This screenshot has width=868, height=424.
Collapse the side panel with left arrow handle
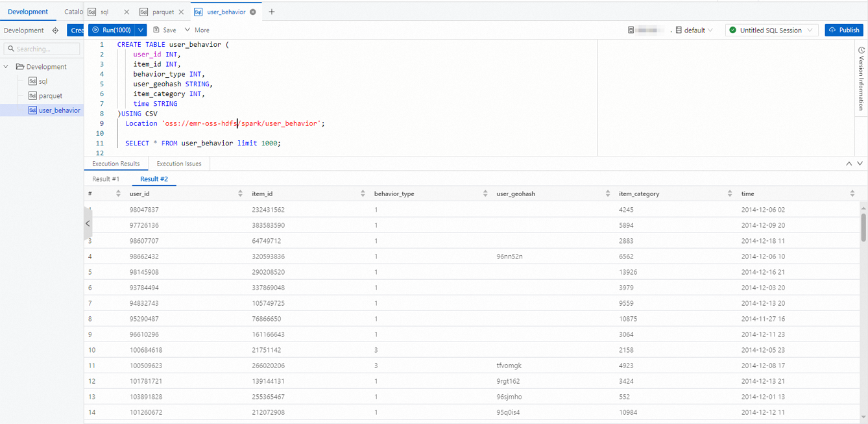(88, 223)
